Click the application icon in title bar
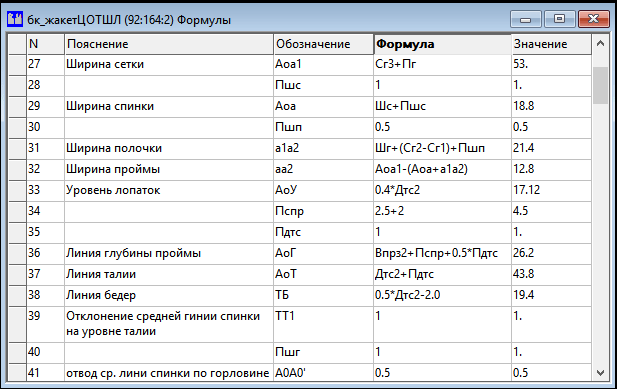 tap(15, 18)
